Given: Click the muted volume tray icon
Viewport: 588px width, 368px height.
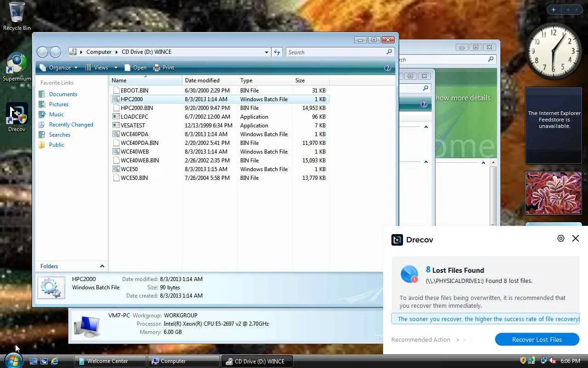Looking at the screenshot, I should click(x=553, y=361).
